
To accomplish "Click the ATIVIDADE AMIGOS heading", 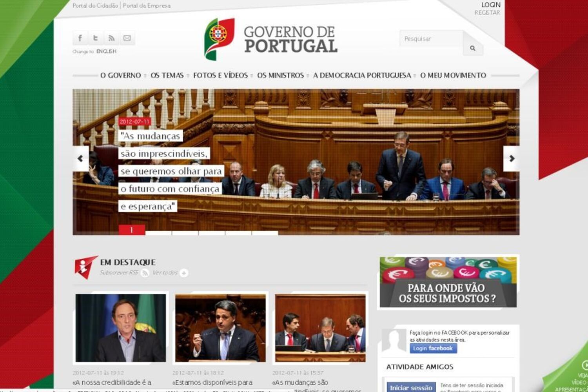I will pos(419,367).
